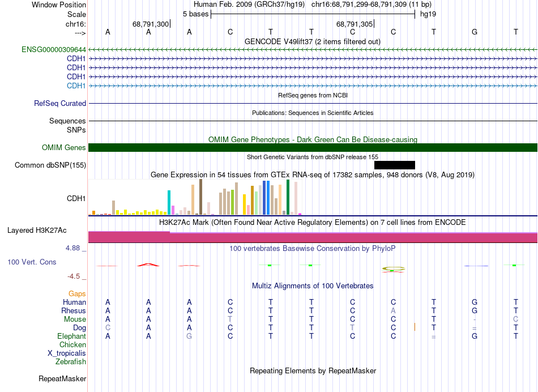Click the CDH1 label beside the GTEx bar chart
The height and width of the screenshot is (392, 538).
coord(76,198)
